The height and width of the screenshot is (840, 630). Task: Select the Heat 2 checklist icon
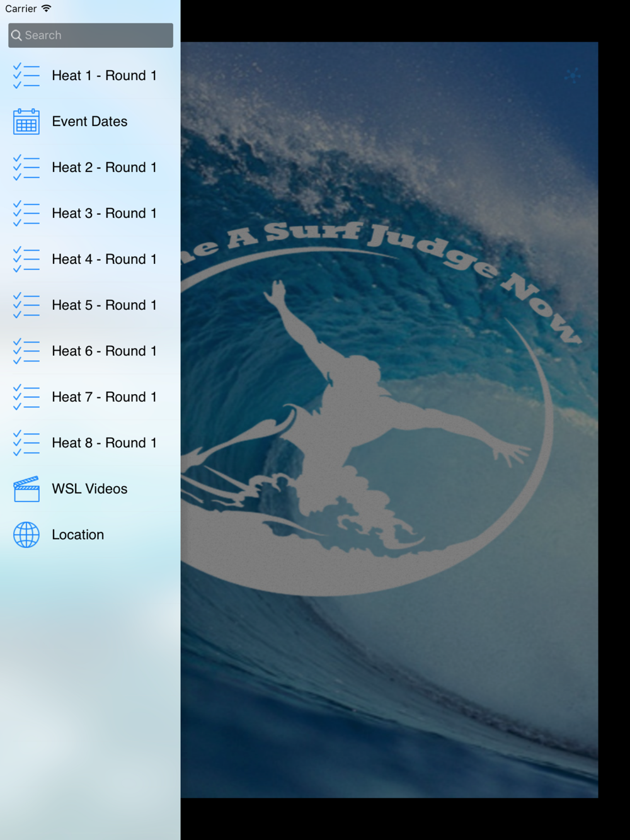click(x=26, y=167)
